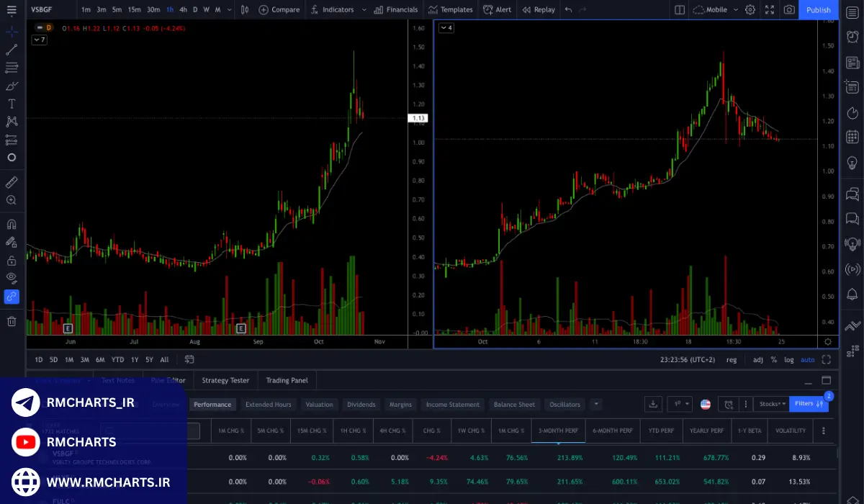
Task: Enable magnet mode
Action: point(12,224)
